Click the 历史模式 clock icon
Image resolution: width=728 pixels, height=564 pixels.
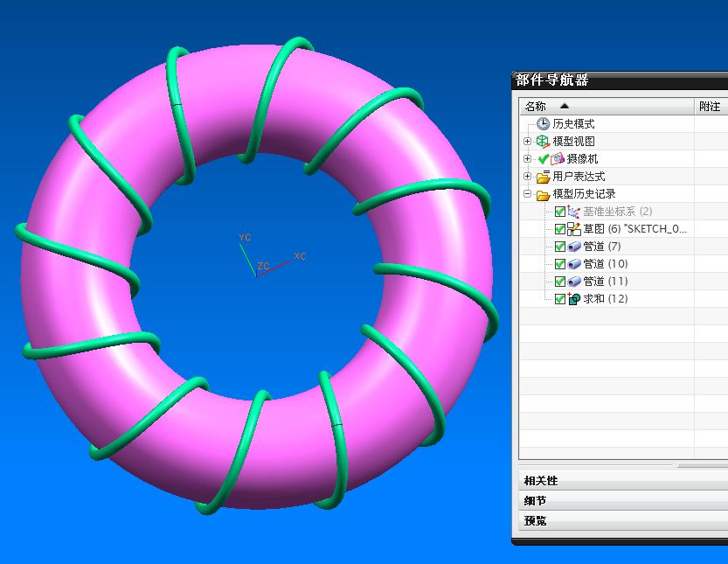(543, 123)
